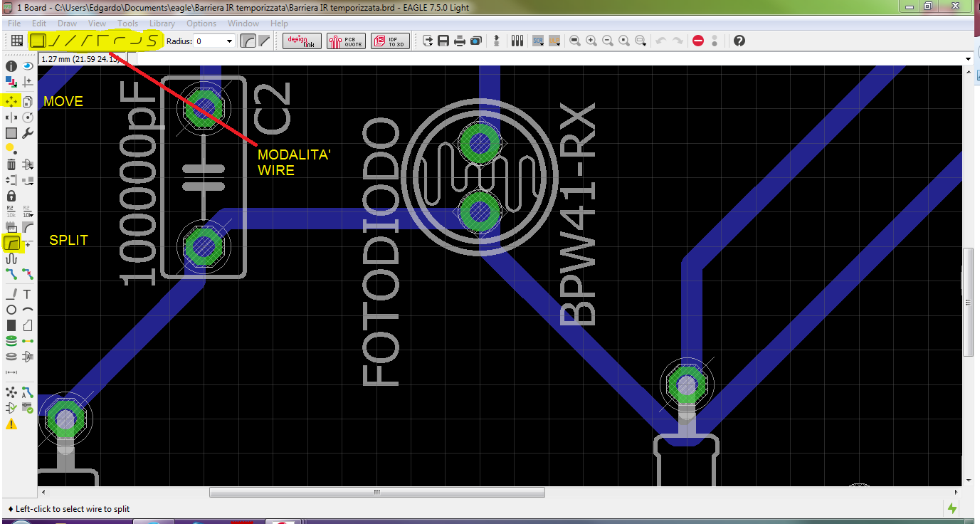
Task: Select the Arc tool
Action: [28, 310]
